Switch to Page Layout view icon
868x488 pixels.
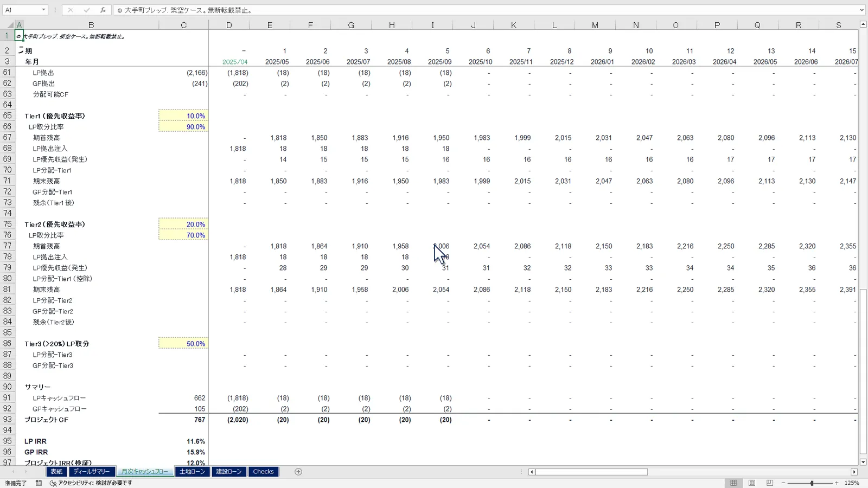pyautogui.click(x=751, y=483)
